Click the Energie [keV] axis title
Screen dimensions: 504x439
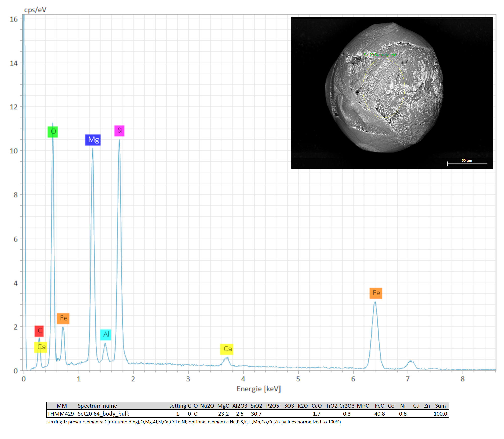point(259,389)
